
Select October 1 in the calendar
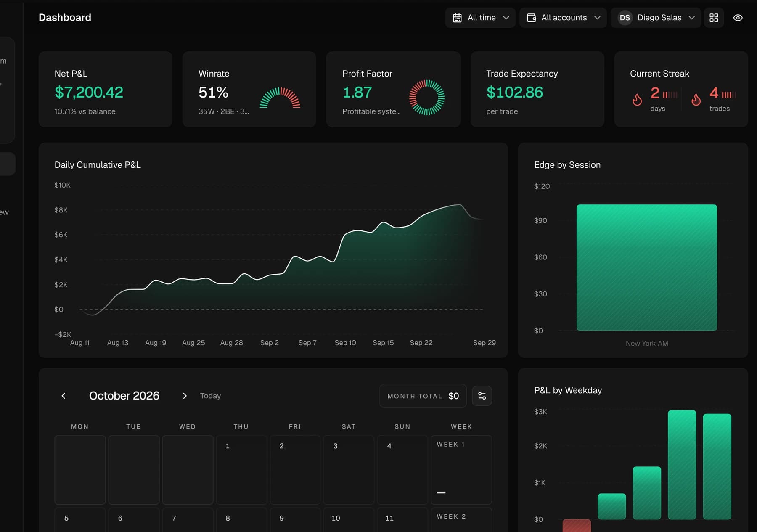pyautogui.click(x=241, y=470)
